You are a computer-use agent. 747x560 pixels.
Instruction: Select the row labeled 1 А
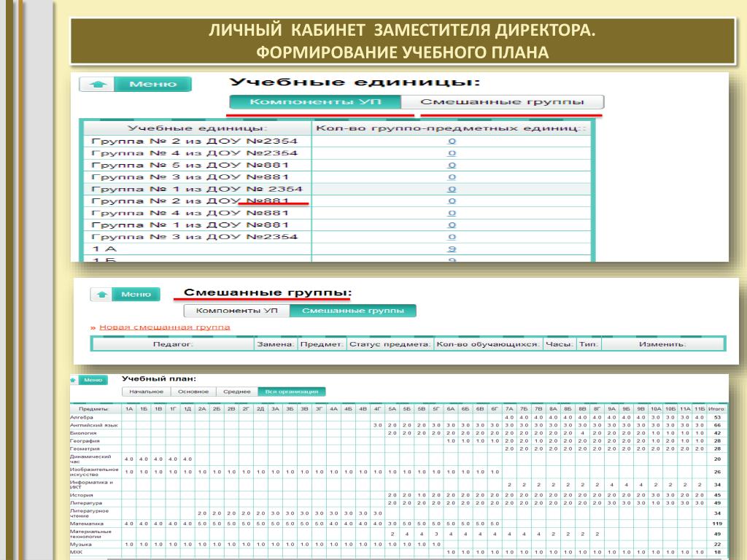pyautogui.click(x=337, y=249)
